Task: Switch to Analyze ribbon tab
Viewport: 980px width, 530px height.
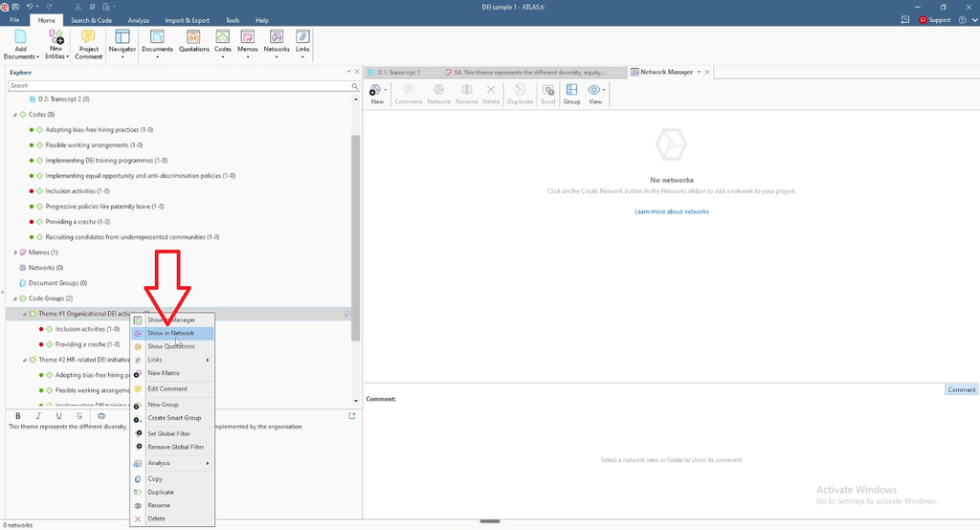Action: (x=138, y=20)
